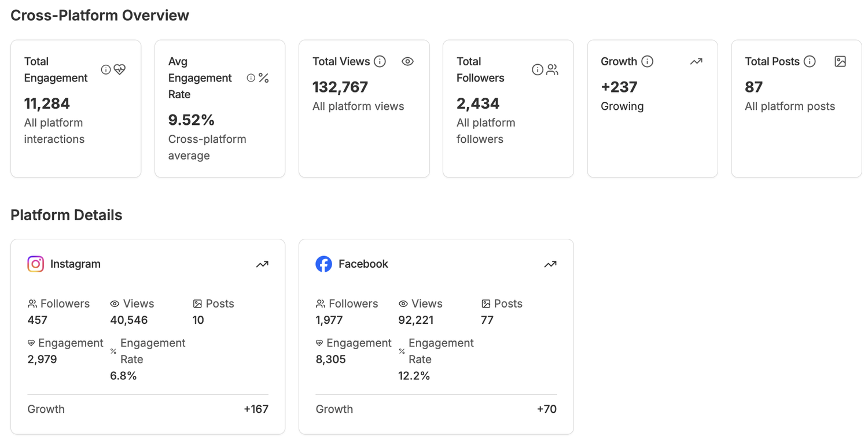Click the heart pulse icon on Total Engagement
This screenshot has height=444, width=868.
tap(120, 69)
